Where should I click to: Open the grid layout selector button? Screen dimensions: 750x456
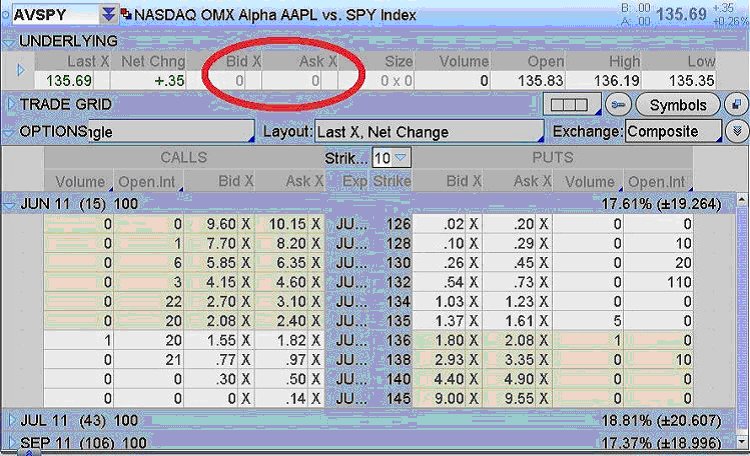[572, 104]
